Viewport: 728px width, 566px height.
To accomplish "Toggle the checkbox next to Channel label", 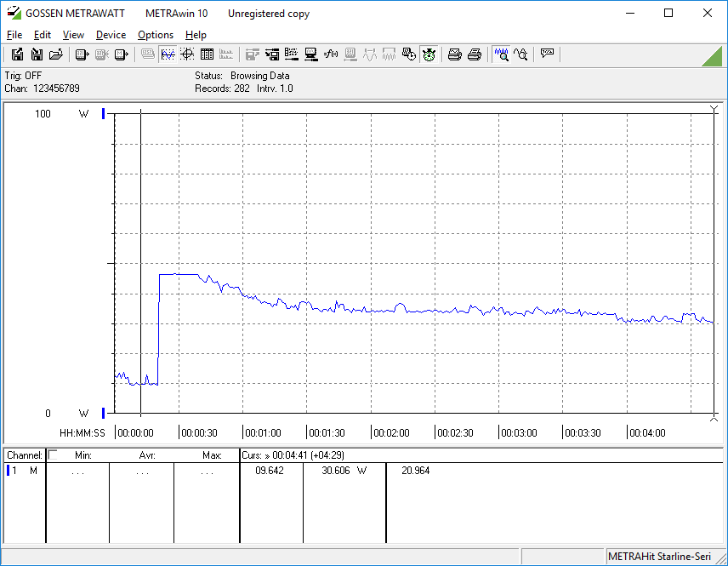I will click(53, 455).
